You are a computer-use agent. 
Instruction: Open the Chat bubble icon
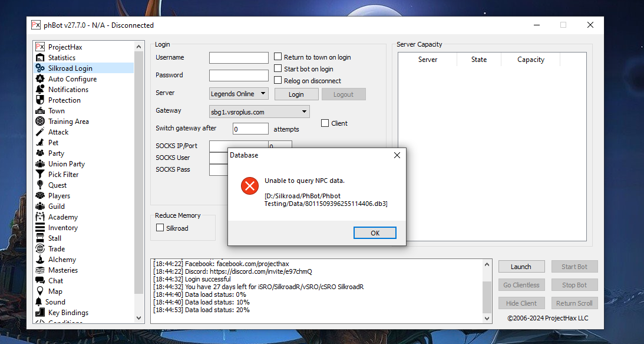tap(40, 281)
